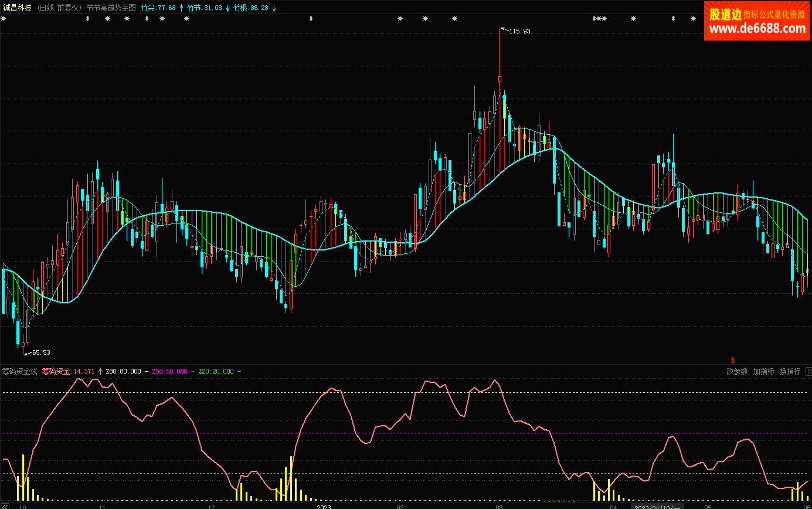Click the 筹码资金:14.371 readout

[x=69, y=371]
